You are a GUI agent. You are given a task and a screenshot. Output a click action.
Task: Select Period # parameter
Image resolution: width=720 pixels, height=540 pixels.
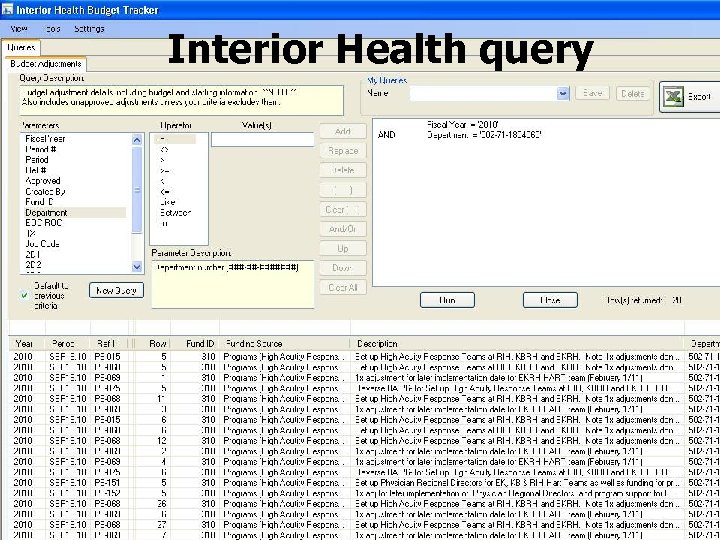[x=41, y=149]
